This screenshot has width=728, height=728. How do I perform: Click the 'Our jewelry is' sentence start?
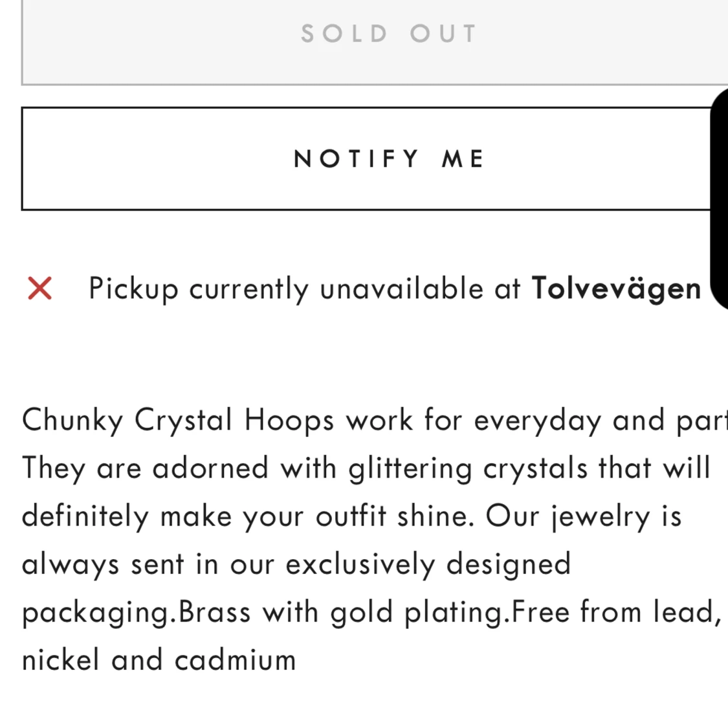tap(584, 516)
